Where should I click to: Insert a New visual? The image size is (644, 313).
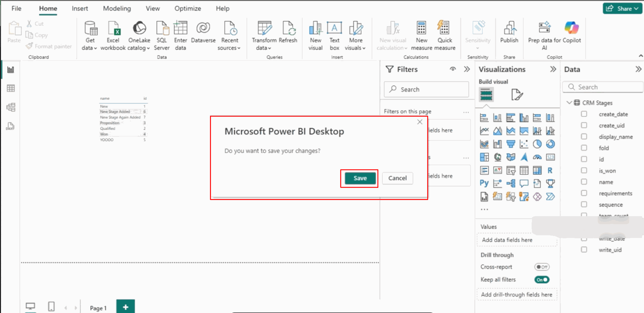(315, 36)
